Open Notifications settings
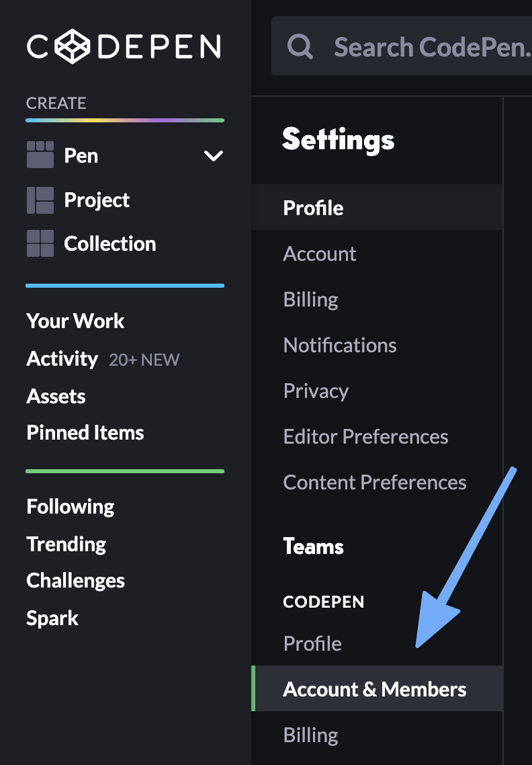 (x=340, y=345)
